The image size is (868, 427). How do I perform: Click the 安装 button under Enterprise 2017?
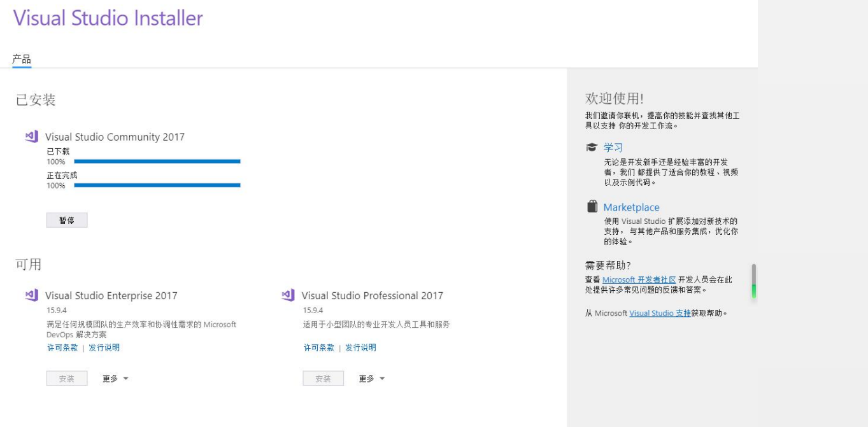[x=67, y=379]
